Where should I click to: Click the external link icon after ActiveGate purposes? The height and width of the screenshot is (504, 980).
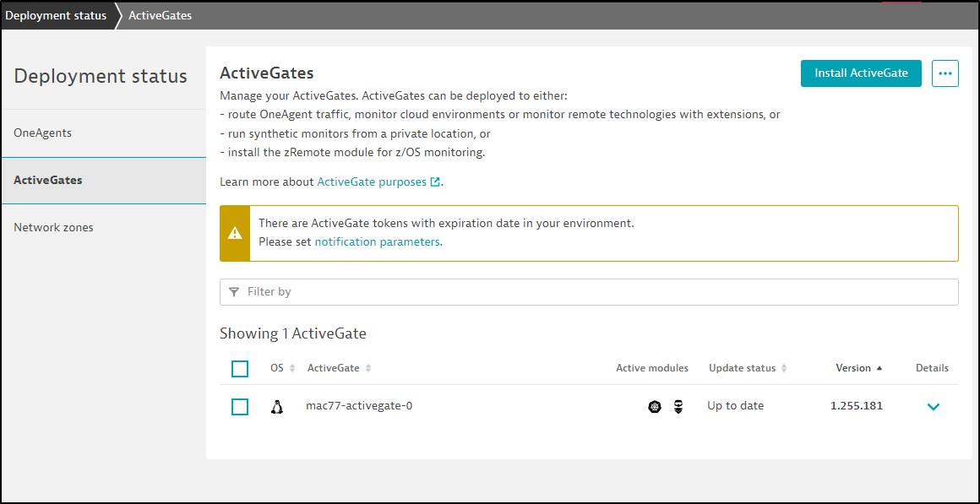[435, 182]
